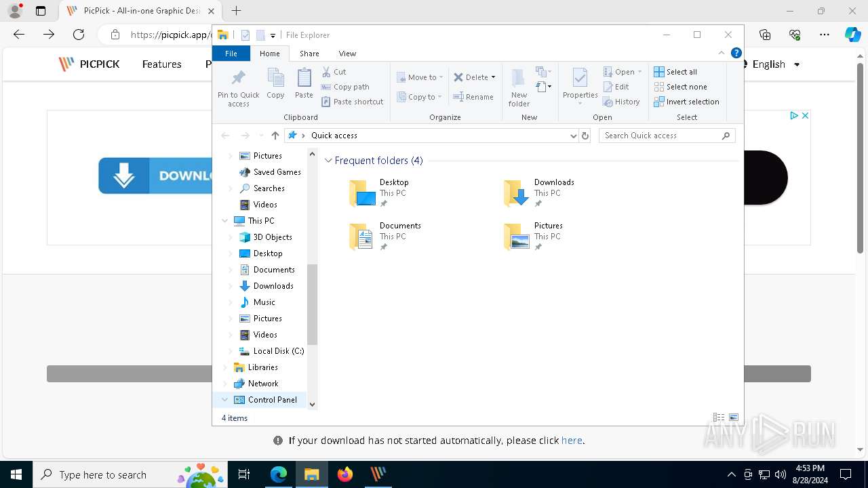Click the Windows taskbar search box
This screenshot has height=488, width=868.
click(x=130, y=474)
